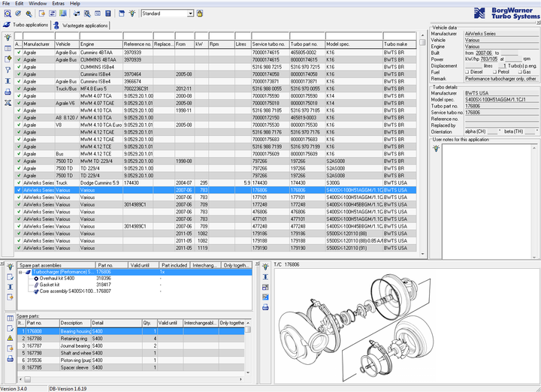
Task: Toggle checkmark on Agrale Cummins 4BTAA row
Action: click(18, 53)
